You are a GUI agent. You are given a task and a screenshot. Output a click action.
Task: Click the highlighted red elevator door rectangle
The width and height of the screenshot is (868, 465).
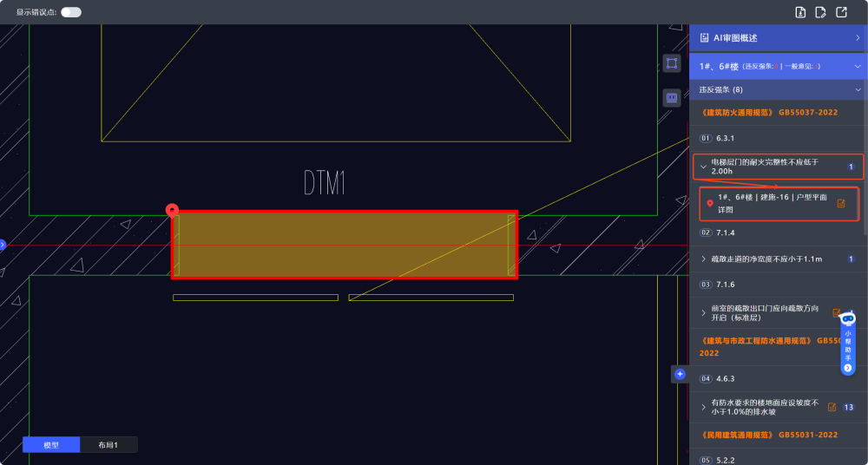[x=344, y=245]
